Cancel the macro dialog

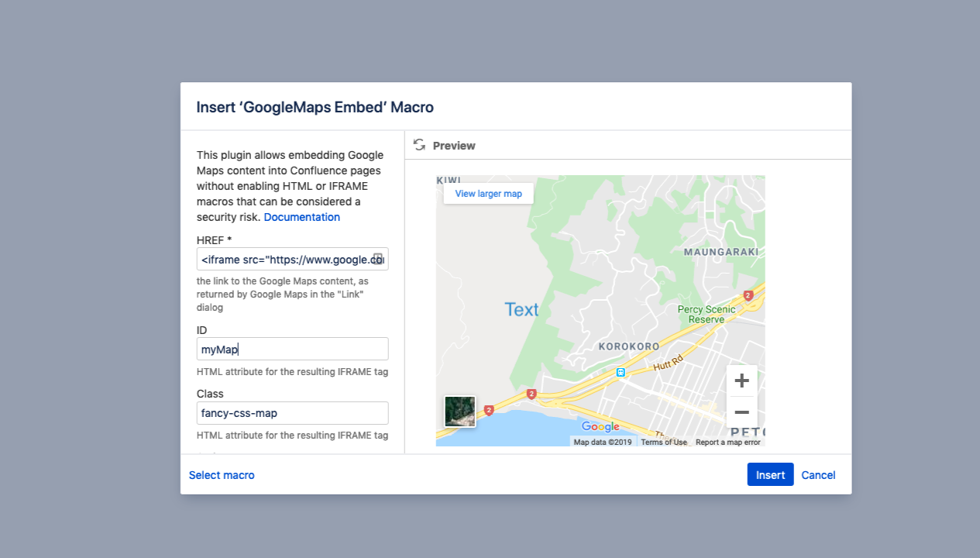tap(818, 475)
